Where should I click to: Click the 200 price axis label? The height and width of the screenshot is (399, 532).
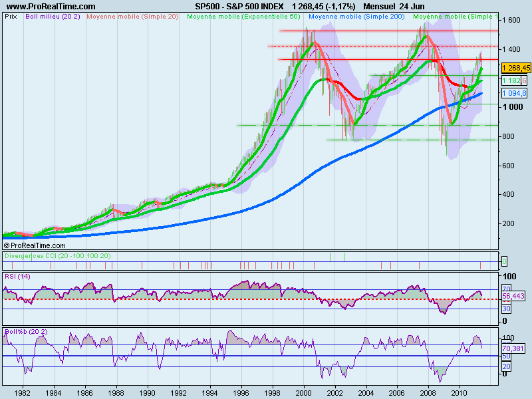(508, 223)
